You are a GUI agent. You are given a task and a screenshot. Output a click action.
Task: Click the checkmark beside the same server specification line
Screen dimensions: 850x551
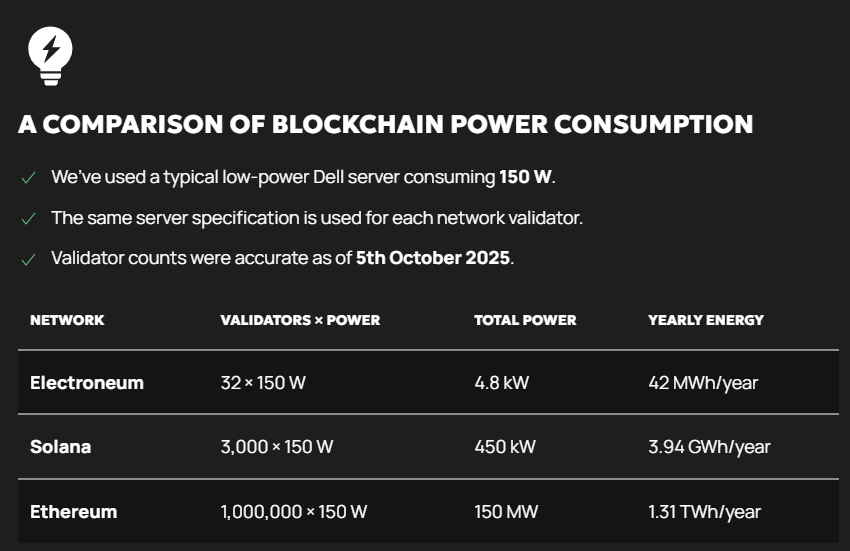[28, 218]
